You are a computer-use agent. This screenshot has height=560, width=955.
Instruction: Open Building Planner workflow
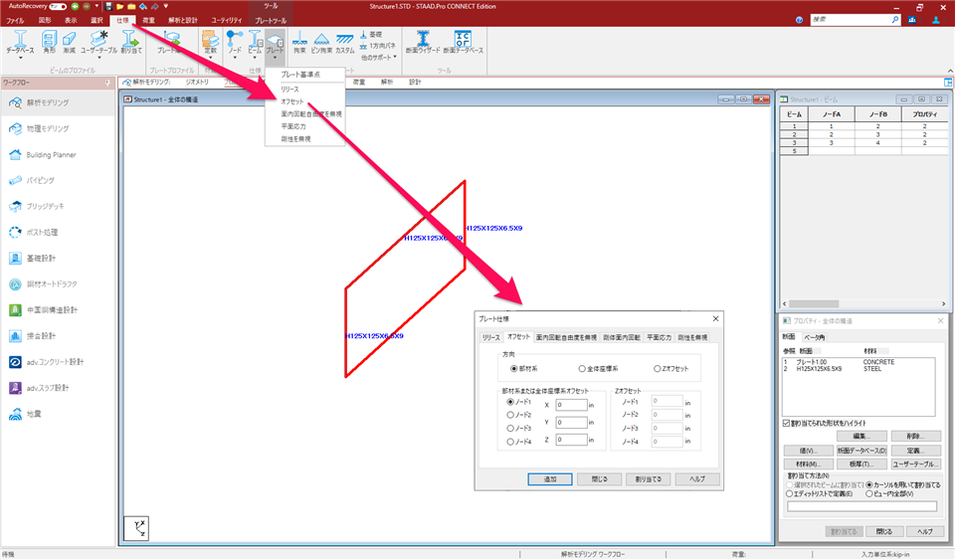pos(58,154)
